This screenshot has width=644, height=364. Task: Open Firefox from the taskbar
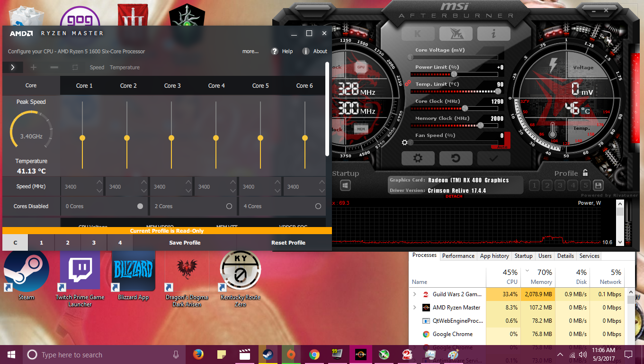tap(198, 355)
